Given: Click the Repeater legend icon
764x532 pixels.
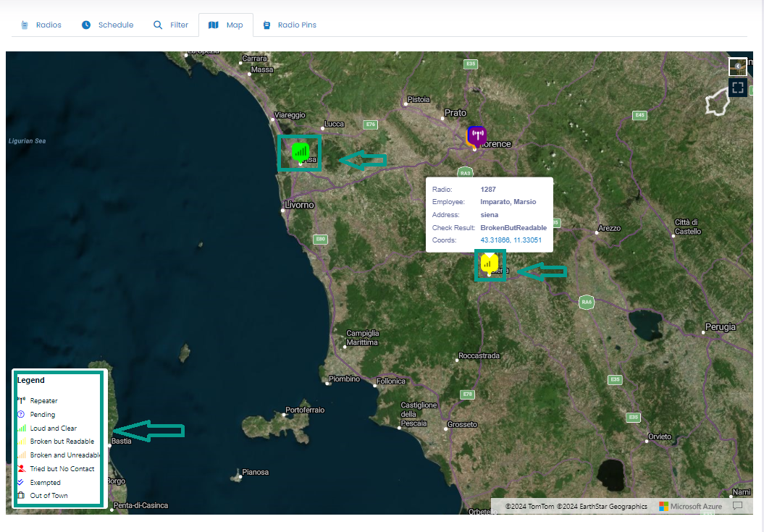Looking at the screenshot, I should 22,400.
